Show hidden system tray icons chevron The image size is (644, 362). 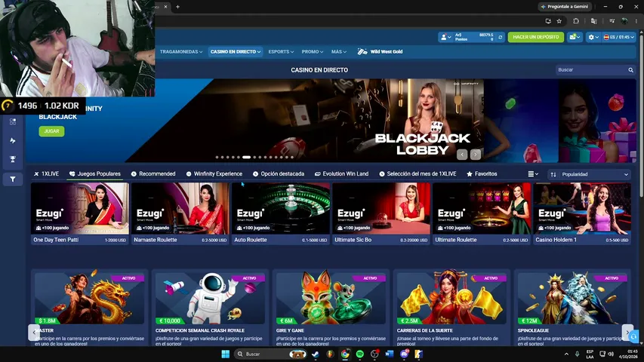pyautogui.click(x=566, y=354)
